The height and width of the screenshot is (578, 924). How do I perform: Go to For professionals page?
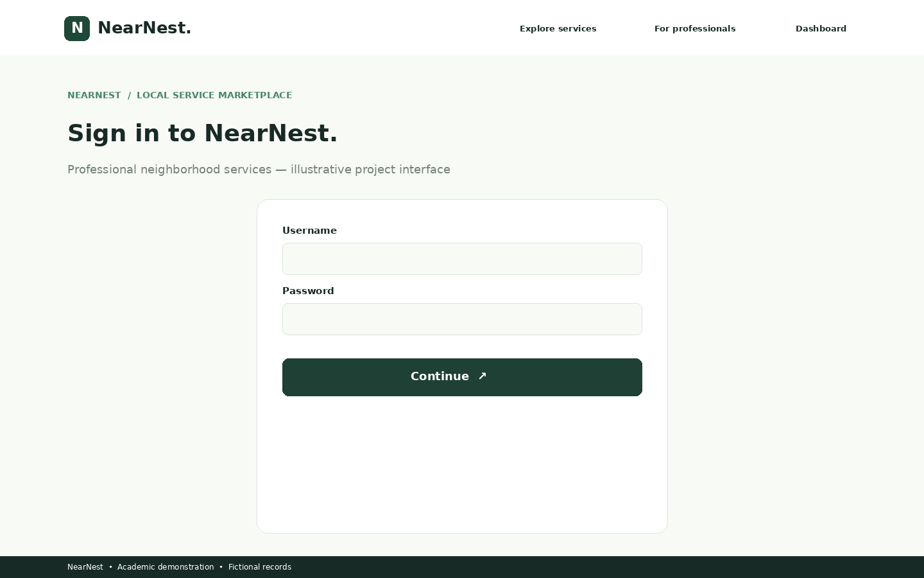coord(695,28)
